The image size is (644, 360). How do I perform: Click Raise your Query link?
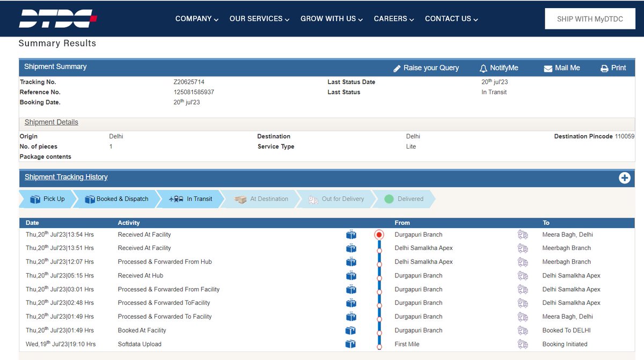coord(431,68)
